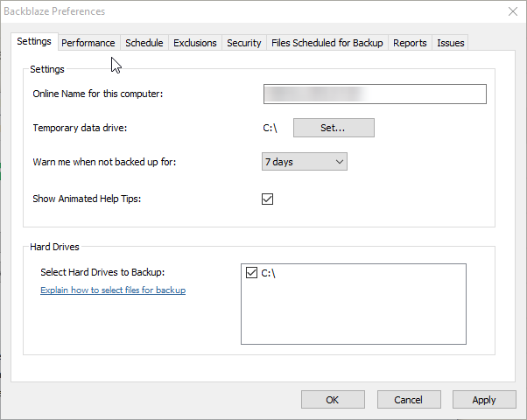View the Reports tab

(x=410, y=43)
